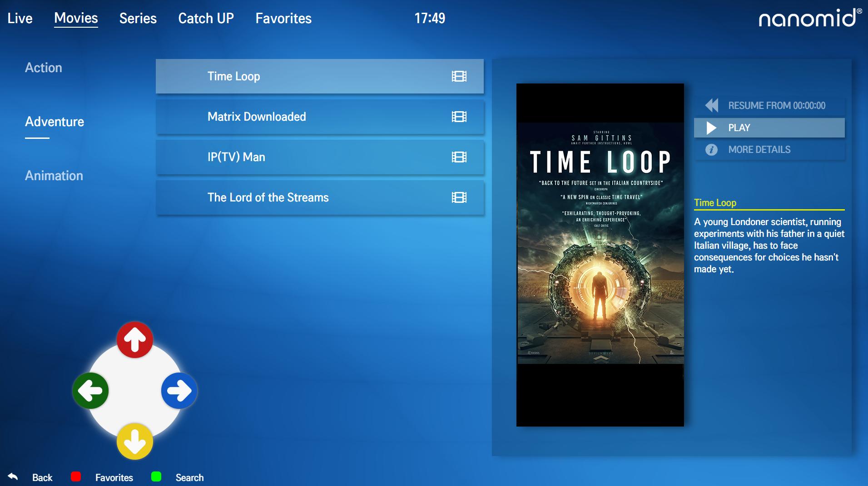Image resolution: width=868 pixels, height=486 pixels.
Task: Click the Search label in bottom bar
Action: [x=190, y=477]
